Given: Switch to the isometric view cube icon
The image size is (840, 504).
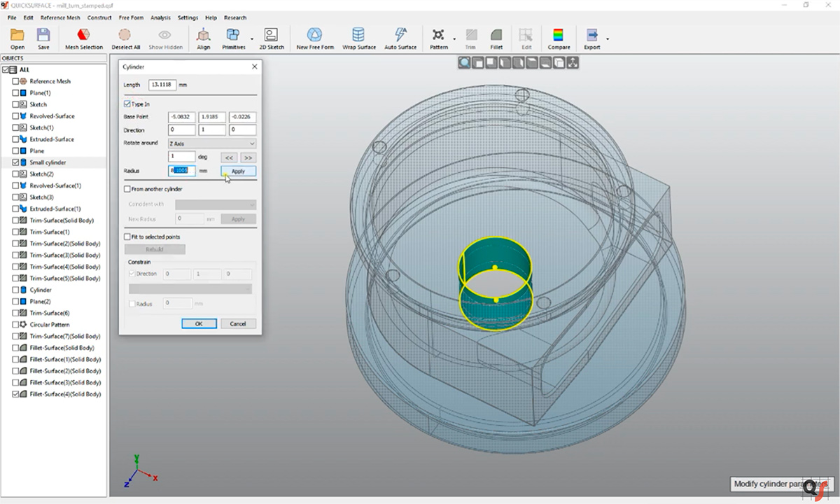Looking at the screenshot, I should tap(559, 63).
